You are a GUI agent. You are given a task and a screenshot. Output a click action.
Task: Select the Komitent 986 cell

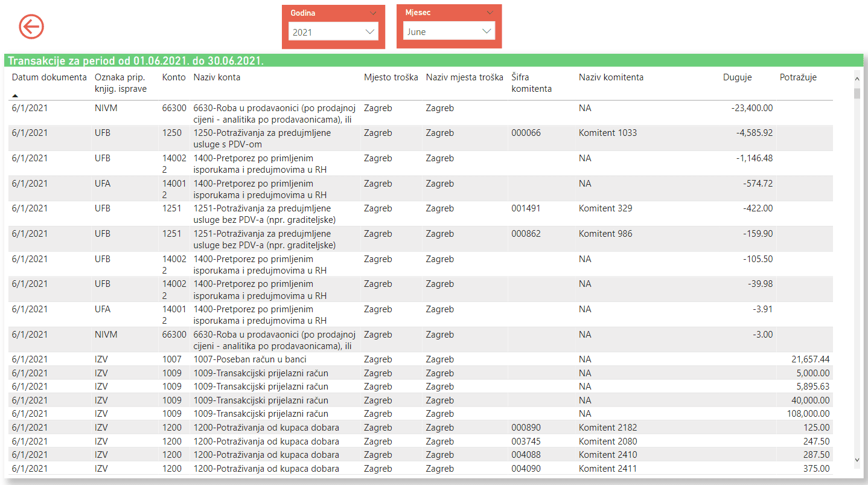click(x=605, y=234)
